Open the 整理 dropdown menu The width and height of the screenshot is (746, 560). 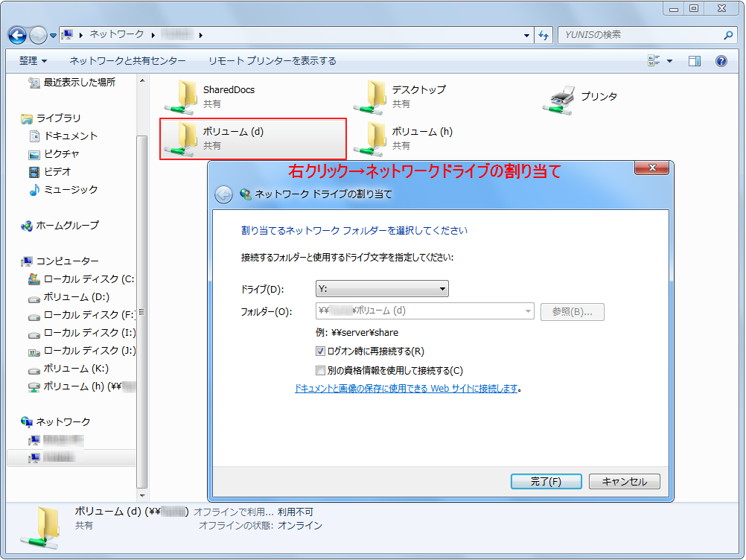pyautogui.click(x=34, y=61)
